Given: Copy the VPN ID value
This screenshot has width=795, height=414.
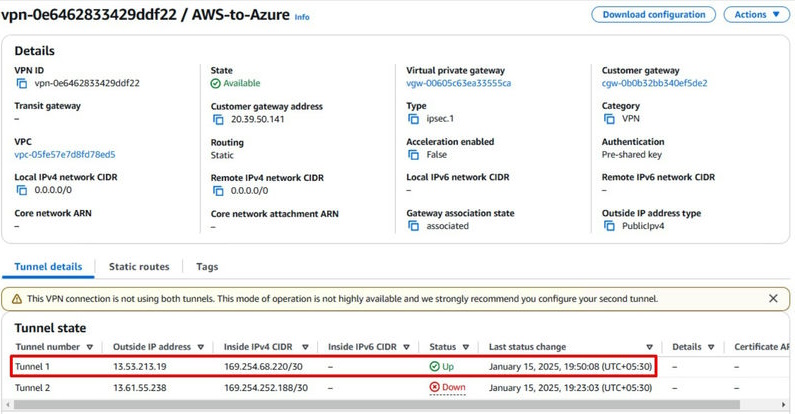Looking at the screenshot, I should (x=22, y=84).
